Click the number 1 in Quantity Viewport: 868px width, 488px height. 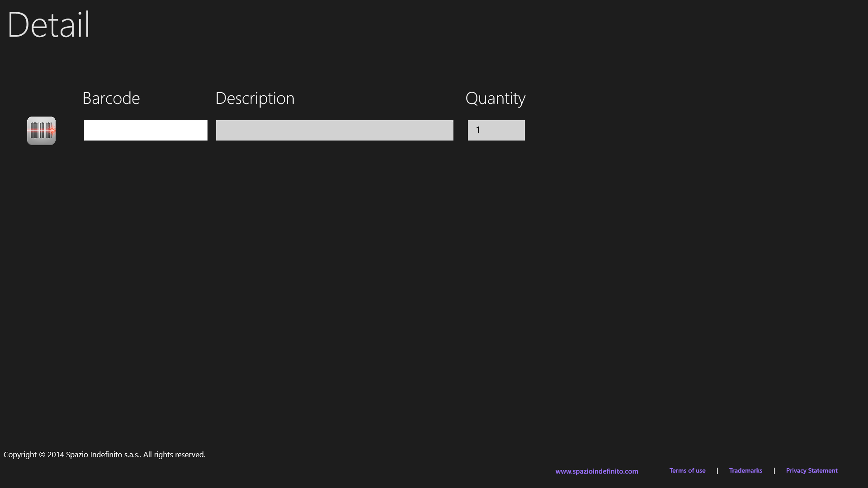[478, 130]
